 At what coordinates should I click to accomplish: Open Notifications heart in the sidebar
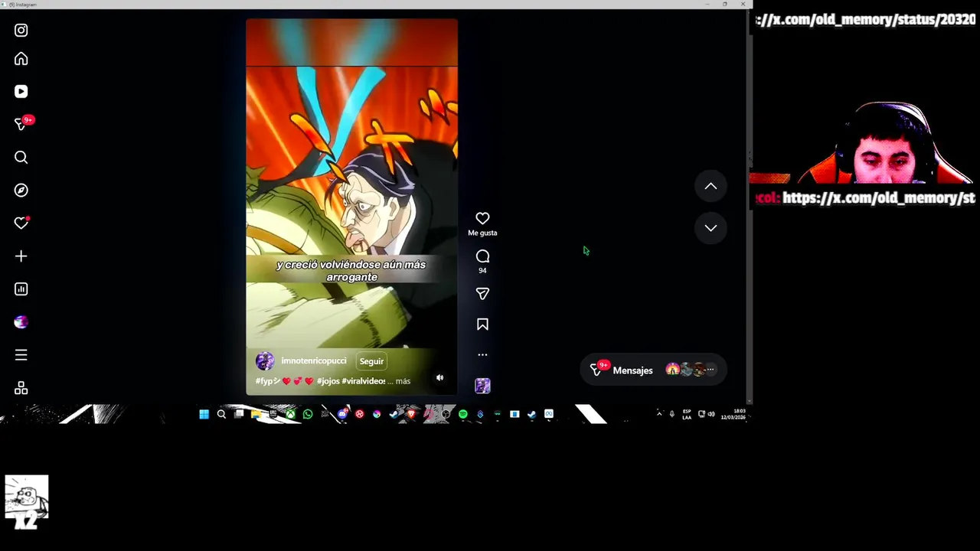coord(21,223)
